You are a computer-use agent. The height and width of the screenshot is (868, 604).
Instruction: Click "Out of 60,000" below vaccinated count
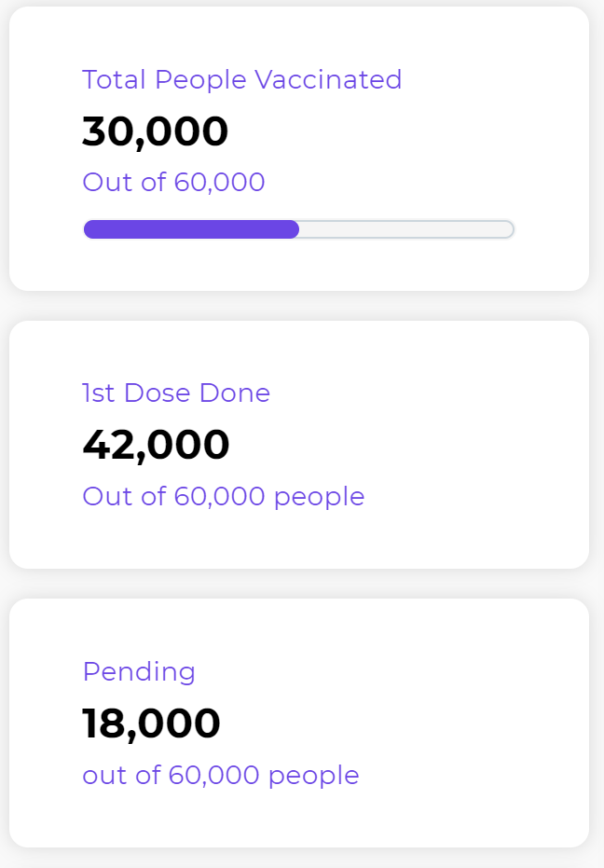pos(173,182)
